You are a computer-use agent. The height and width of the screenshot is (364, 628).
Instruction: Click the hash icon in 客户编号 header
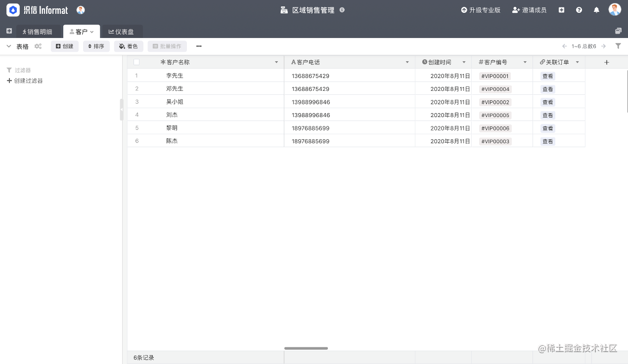click(x=481, y=62)
